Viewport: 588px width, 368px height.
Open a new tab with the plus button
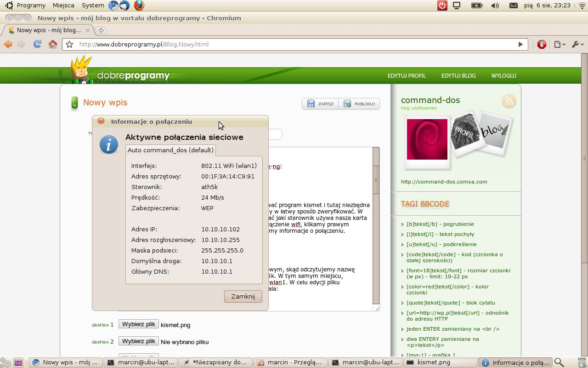tap(102, 30)
